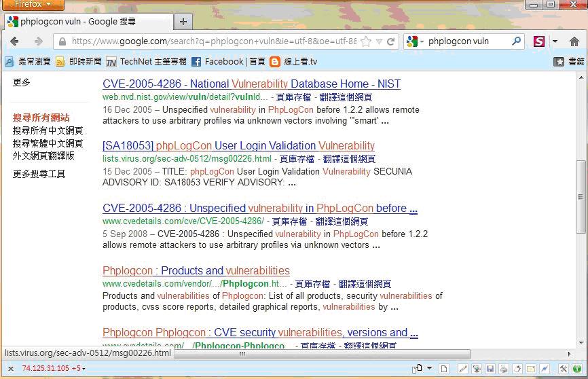The width and height of the screenshot is (588, 379).
Task: Select 搜尋所有網站 filter
Action: [x=41, y=118]
